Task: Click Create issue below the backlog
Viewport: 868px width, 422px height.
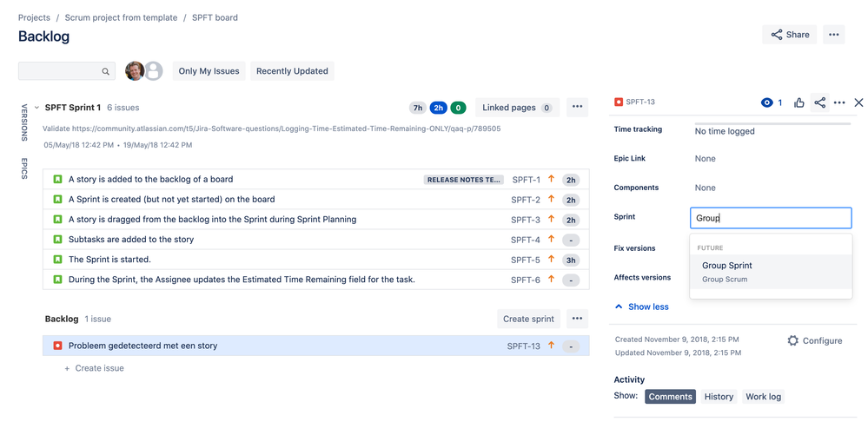Action: (x=94, y=368)
